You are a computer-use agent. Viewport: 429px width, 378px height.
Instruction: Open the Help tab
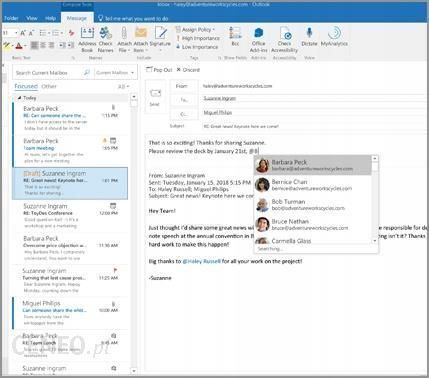pyautogui.click(x=50, y=18)
